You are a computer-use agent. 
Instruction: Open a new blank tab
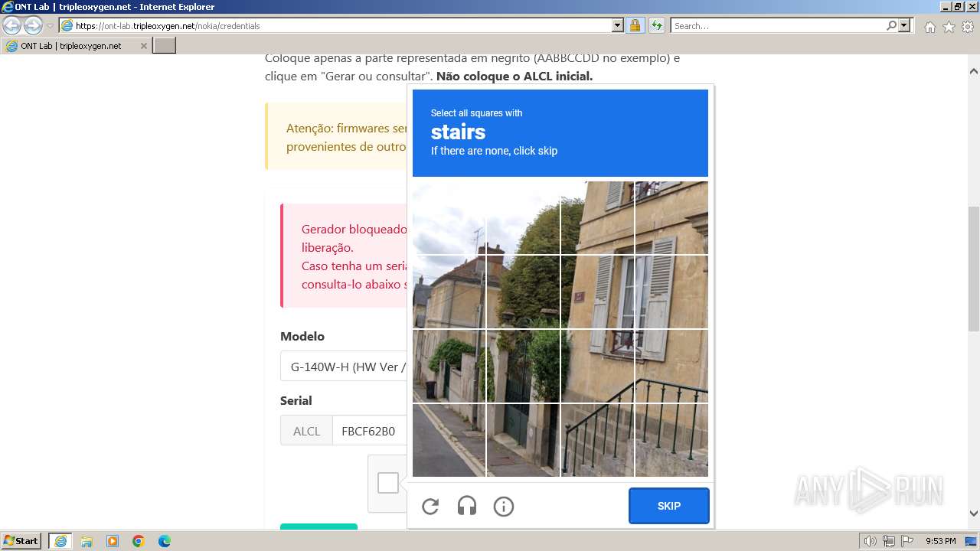[x=165, y=46]
